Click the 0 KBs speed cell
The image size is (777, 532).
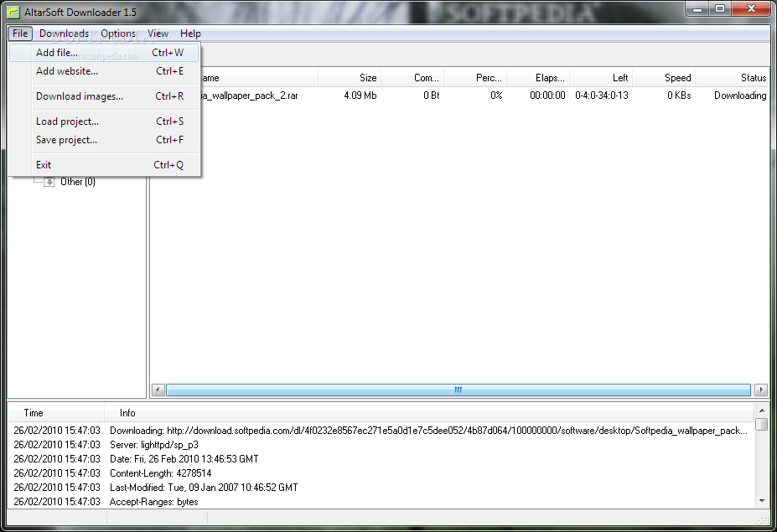pyautogui.click(x=679, y=96)
